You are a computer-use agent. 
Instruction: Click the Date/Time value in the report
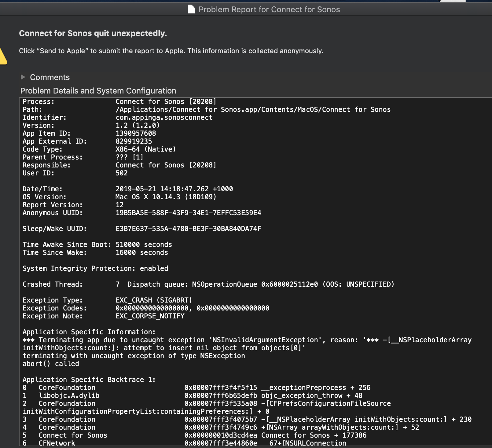[x=174, y=189]
